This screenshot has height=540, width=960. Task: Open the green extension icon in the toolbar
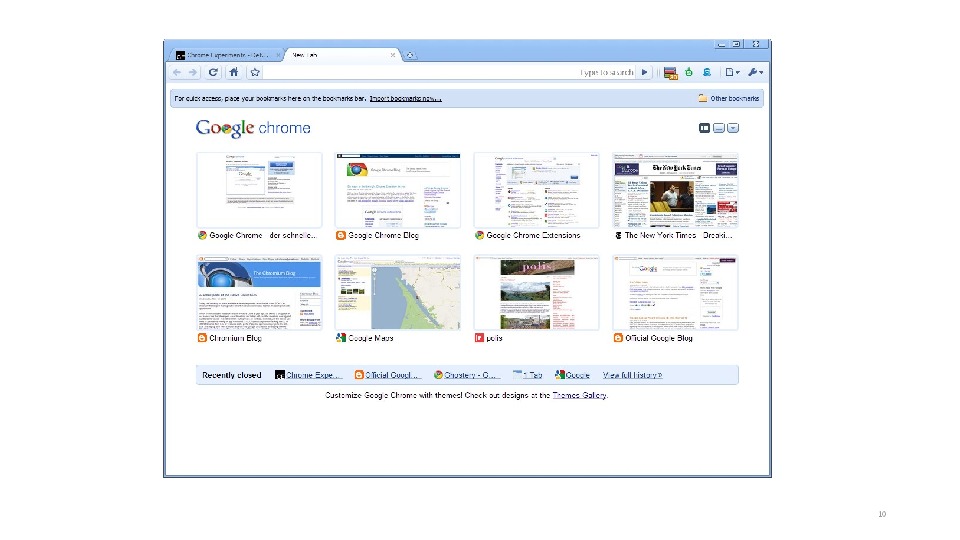click(689, 72)
